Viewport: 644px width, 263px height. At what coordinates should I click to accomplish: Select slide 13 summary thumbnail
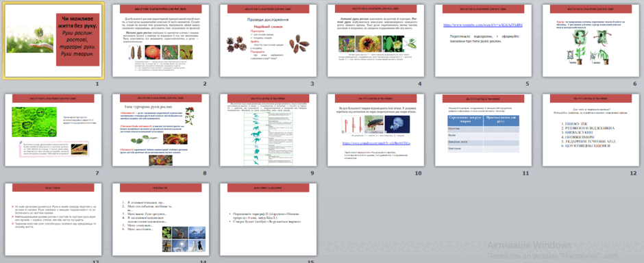pos(53,219)
